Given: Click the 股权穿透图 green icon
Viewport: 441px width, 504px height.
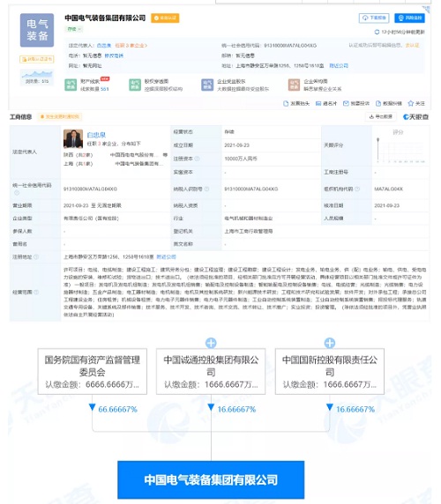Looking at the screenshot, I should coord(135,85).
